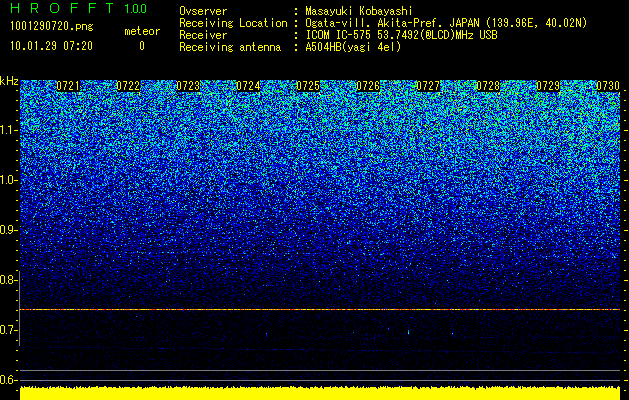
Task: Click the 1.1 frequency axis label
Action: [x=8, y=130]
